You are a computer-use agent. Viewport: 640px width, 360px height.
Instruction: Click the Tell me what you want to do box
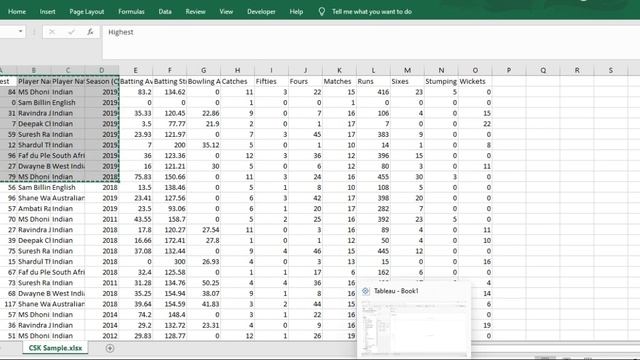tap(371, 12)
